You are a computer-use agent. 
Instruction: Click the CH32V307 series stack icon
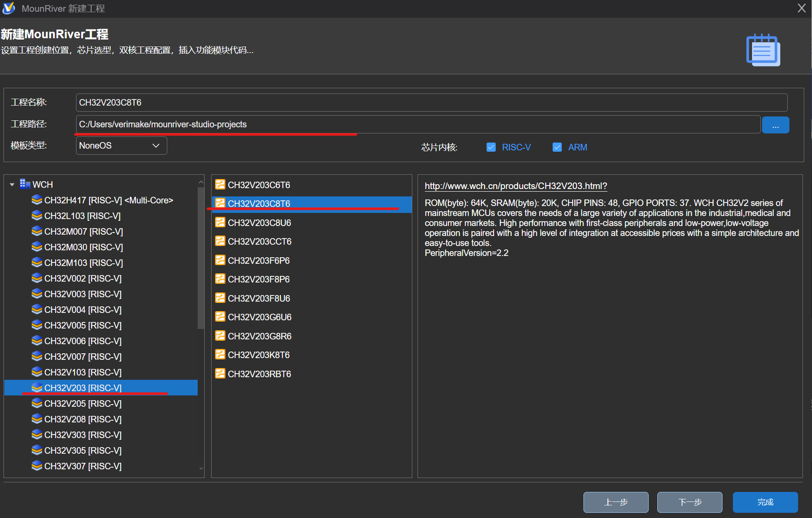[x=37, y=466]
